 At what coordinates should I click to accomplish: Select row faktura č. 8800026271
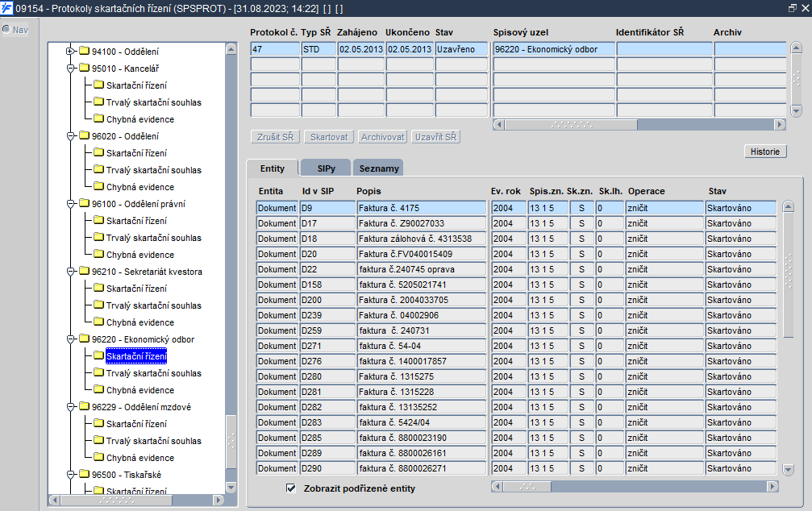tap(422, 468)
